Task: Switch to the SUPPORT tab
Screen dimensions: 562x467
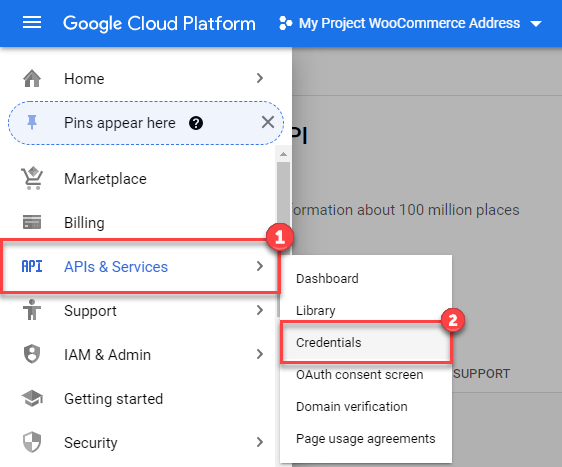Action: (481, 374)
